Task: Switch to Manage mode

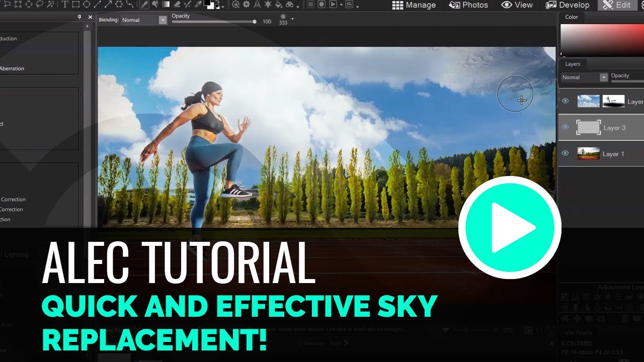Action: pyautogui.click(x=414, y=5)
